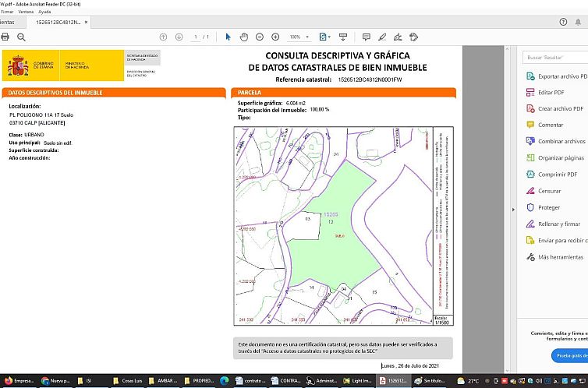Go to previous page arrow
Screen dimensions: 588x388
point(163,37)
